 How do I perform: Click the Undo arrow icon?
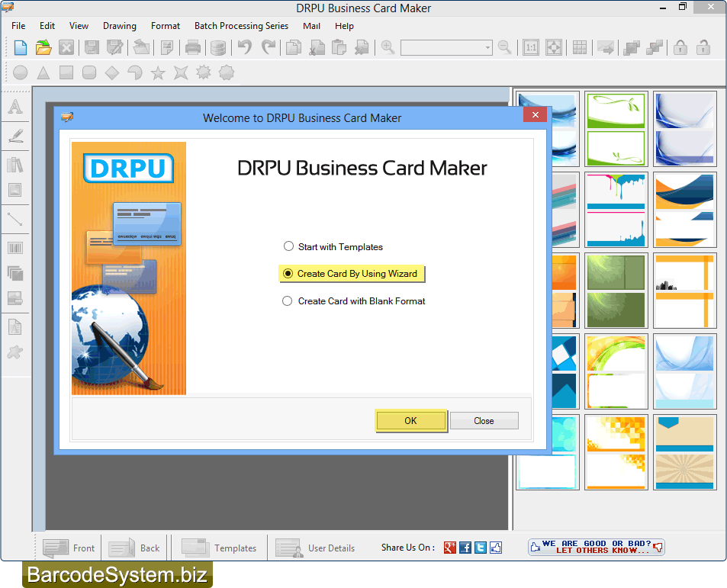click(x=245, y=47)
